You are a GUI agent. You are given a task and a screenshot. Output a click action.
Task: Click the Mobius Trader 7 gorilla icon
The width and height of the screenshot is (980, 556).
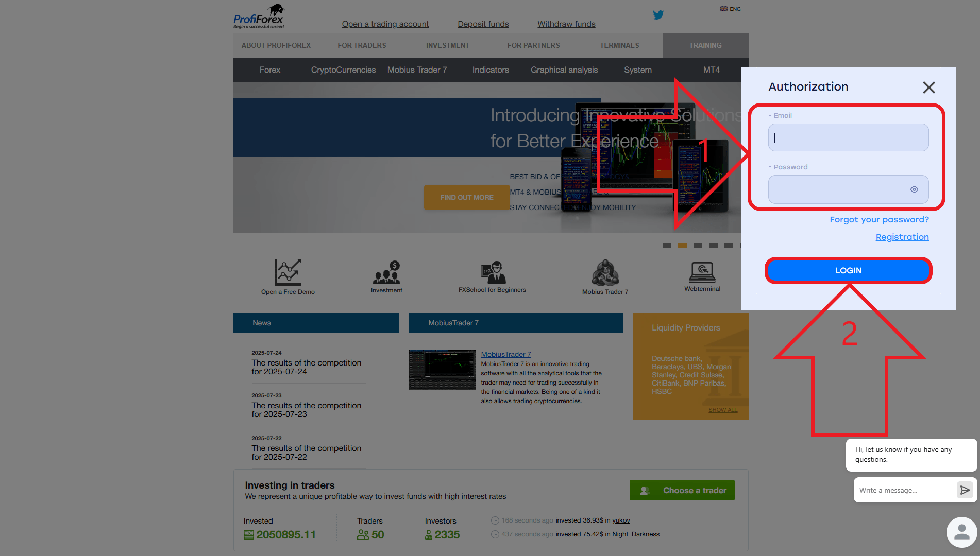605,272
